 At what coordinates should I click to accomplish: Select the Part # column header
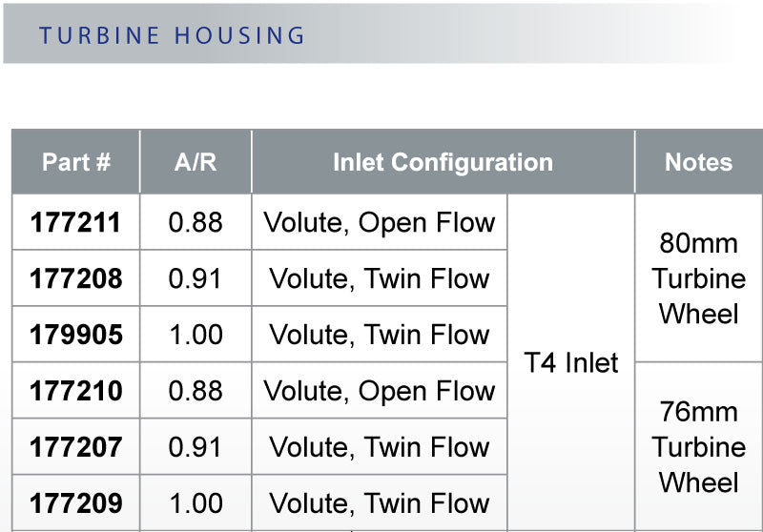coord(76,162)
